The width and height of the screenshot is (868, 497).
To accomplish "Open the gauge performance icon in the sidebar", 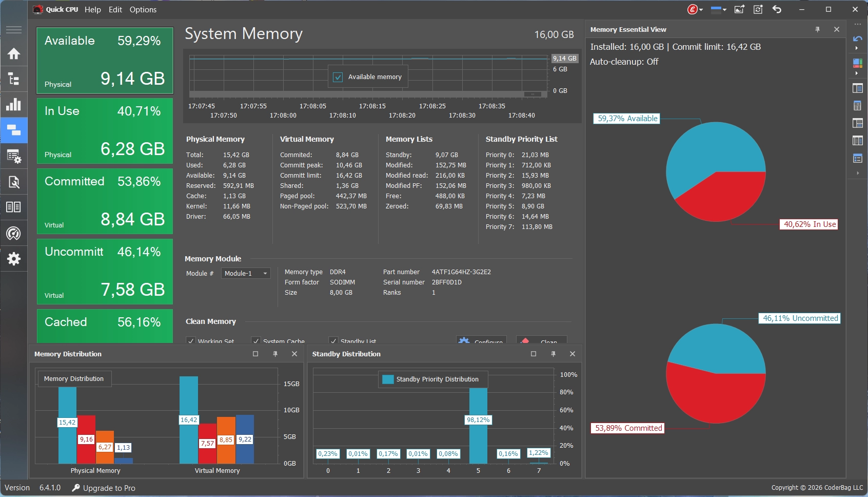I will 14,234.
